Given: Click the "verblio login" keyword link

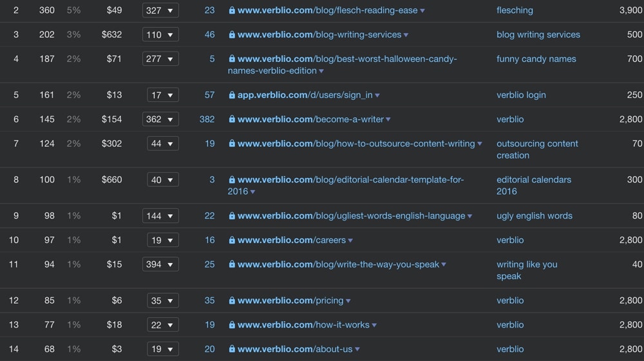Looking at the screenshot, I should 521,95.
